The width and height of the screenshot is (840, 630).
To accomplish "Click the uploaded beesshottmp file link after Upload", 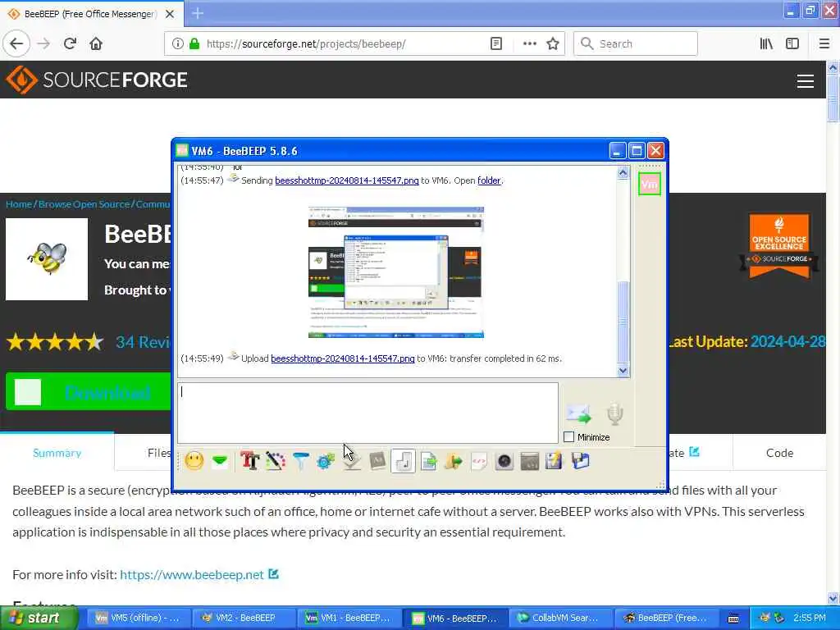I will pos(343,358).
